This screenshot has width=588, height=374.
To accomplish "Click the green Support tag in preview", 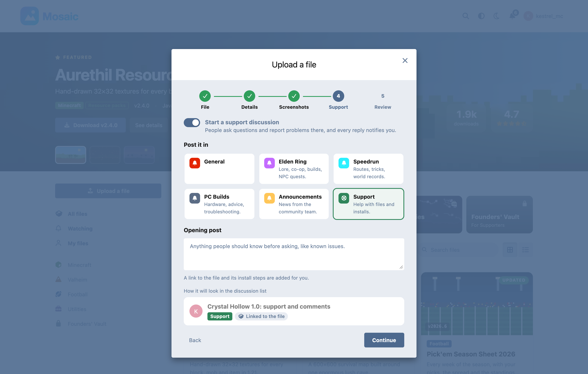I will pyautogui.click(x=219, y=316).
